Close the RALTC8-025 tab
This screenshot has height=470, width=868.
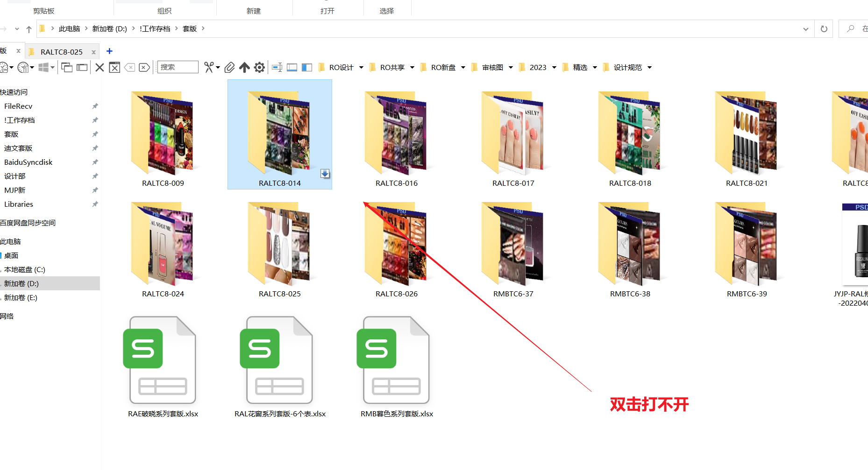click(x=93, y=52)
